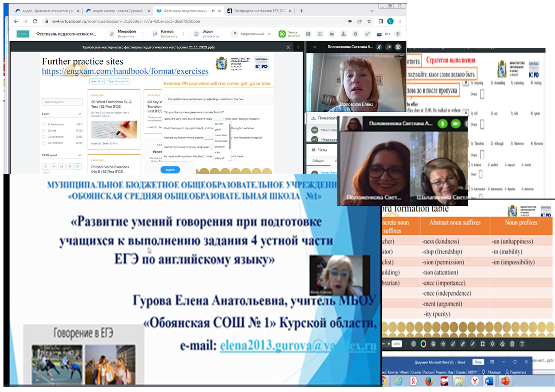Open Firefox from the Windows taskbar
This screenshot has height=392, width=555.
[429, 381]
